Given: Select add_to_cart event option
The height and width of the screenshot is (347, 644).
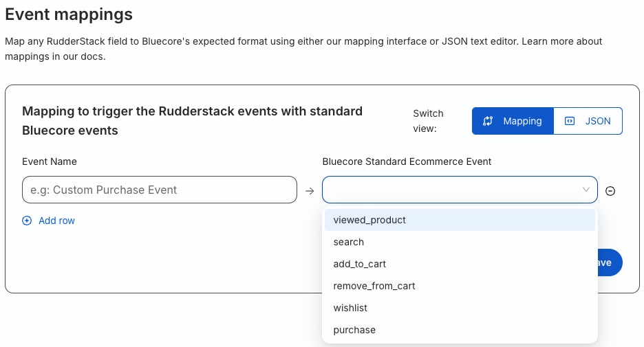Looking at the screenshot, I should click(460, 264).
